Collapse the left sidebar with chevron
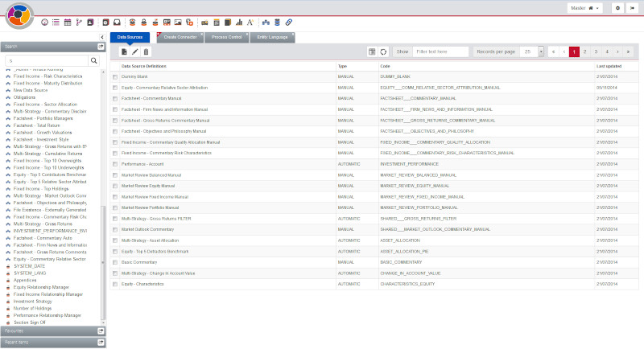644x349 pixels. click(x=102, y=37)
